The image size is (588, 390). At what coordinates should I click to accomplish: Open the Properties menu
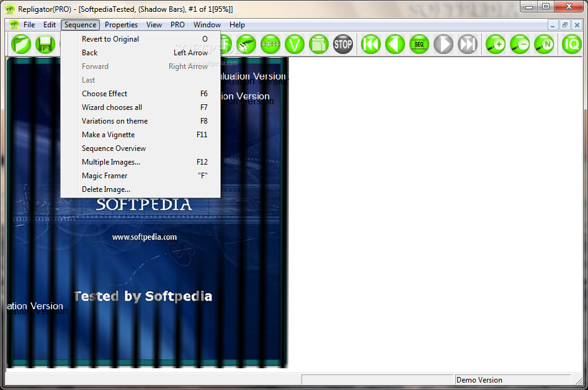pos(121,25)
